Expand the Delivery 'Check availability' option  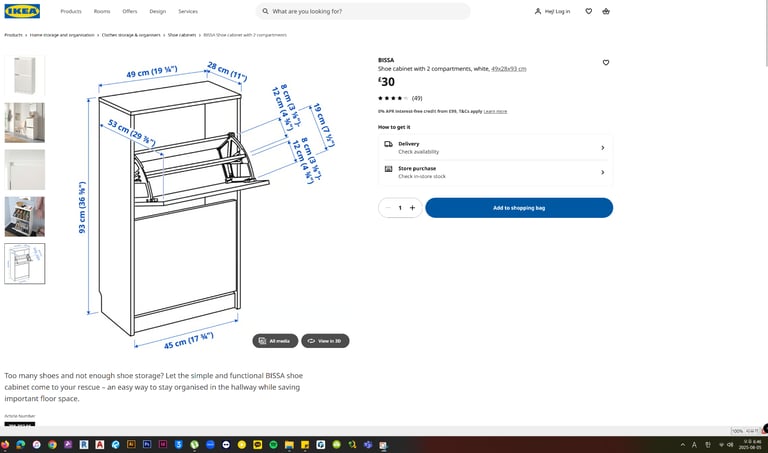coord(495,147)
